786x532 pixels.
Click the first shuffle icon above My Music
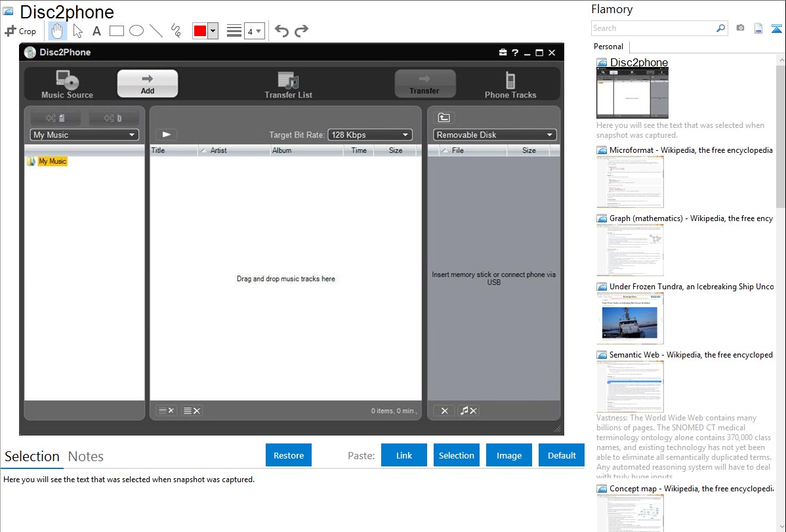[x=55, y=118]
